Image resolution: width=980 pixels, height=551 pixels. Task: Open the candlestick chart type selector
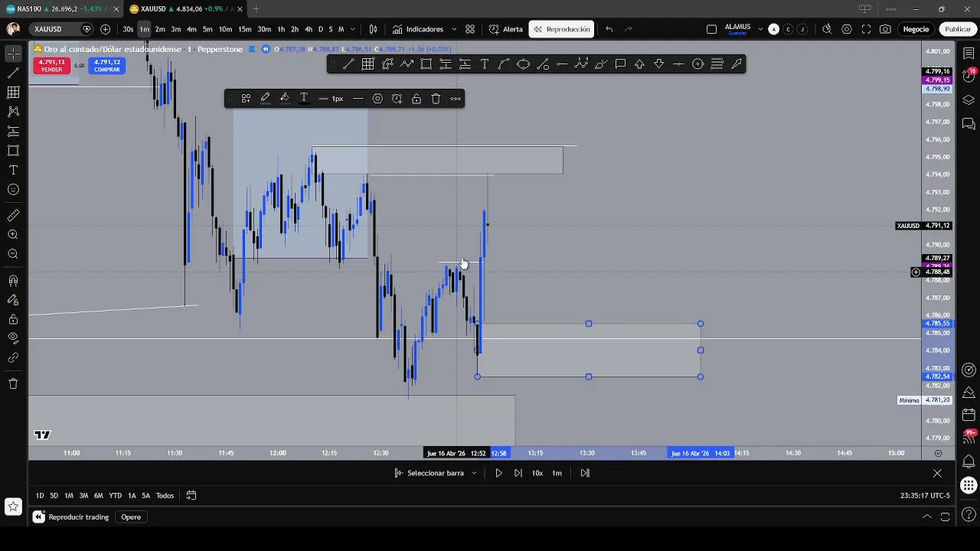pyautogui.click(x=373, y=29)
